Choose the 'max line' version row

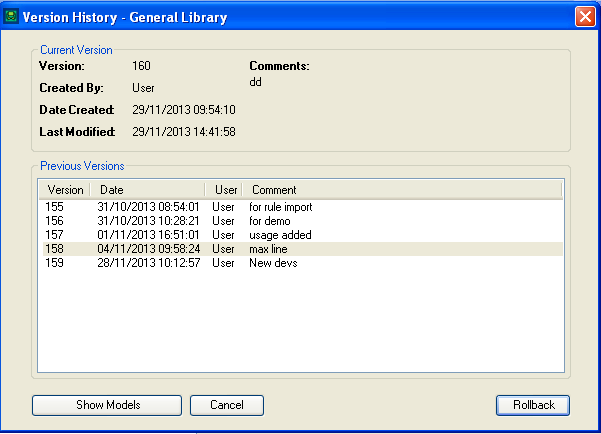[x=268, y=249]
